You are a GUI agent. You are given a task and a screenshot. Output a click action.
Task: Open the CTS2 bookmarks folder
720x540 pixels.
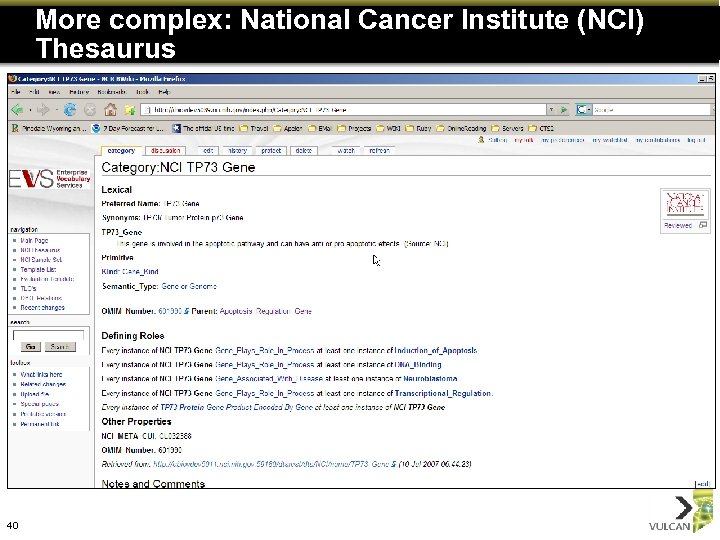point(541,128)
